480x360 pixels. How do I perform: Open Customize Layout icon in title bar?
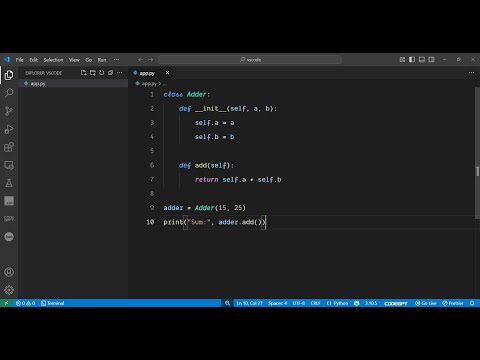pos(402,60)
